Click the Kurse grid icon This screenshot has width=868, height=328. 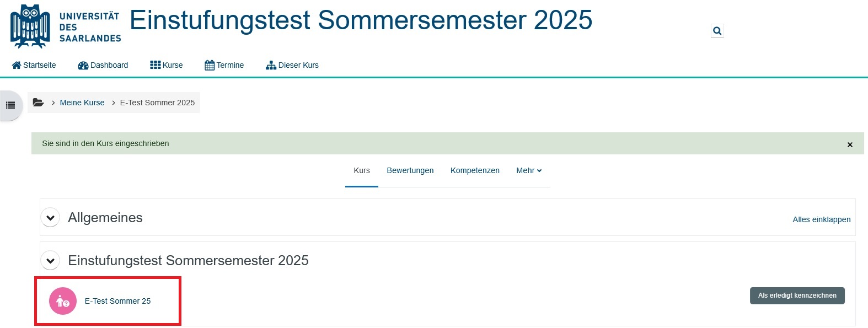(156, 65)
